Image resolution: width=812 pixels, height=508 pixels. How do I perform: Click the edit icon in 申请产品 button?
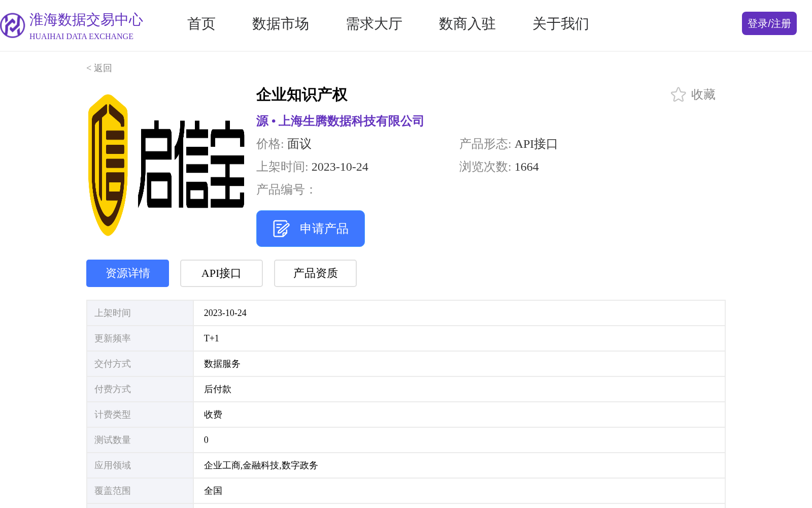(x=281, y=229)
